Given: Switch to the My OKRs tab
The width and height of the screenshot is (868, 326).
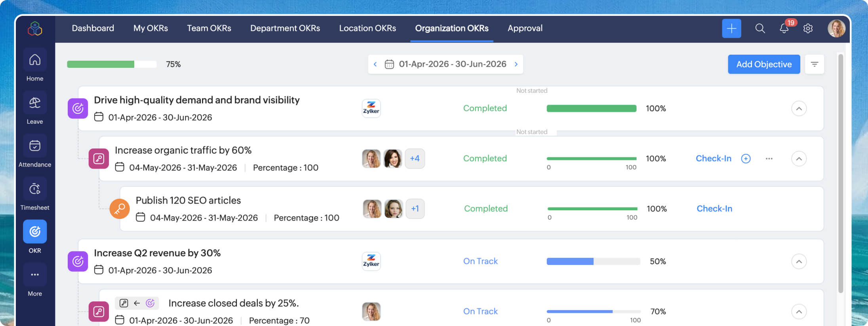Looking at the screenshot, I should [x=150, y=28].
